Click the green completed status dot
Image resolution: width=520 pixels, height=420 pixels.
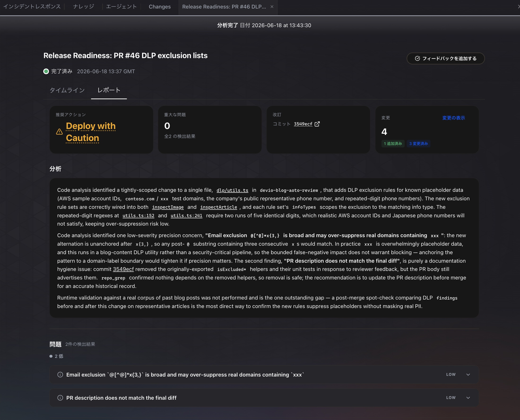coord(46,71)
